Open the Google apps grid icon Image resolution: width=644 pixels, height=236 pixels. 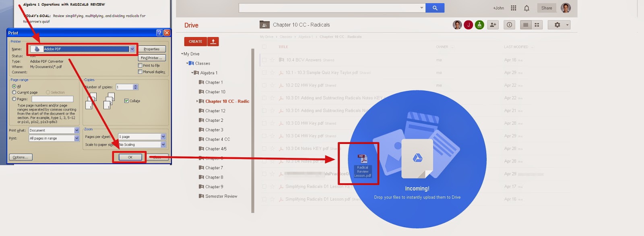pos(513,8)
